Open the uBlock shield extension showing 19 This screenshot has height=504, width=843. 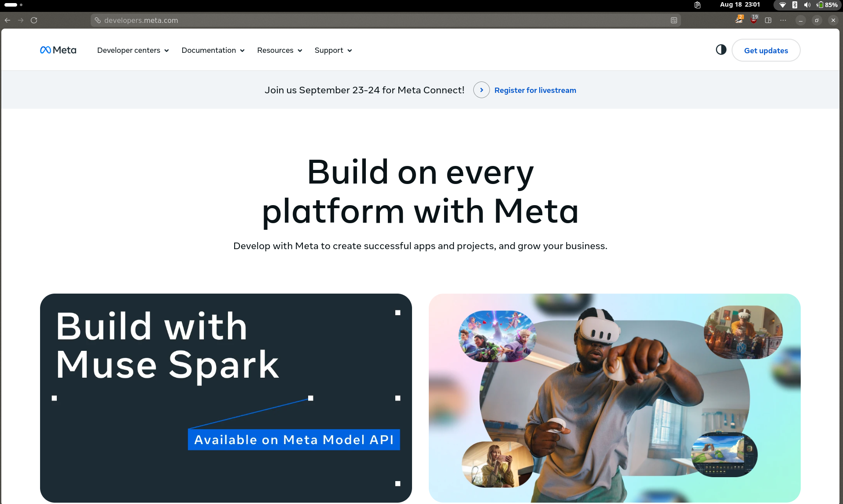[x=754, y=20]
